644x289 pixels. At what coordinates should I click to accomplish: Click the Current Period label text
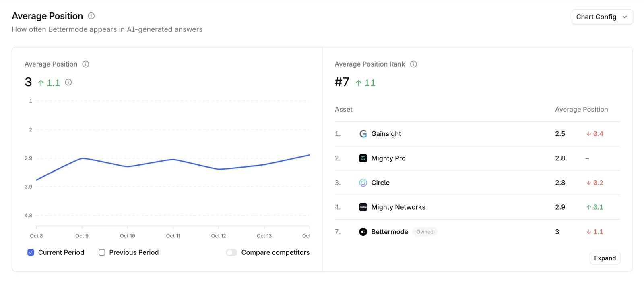pyautogui.click(x=61, y=252)
